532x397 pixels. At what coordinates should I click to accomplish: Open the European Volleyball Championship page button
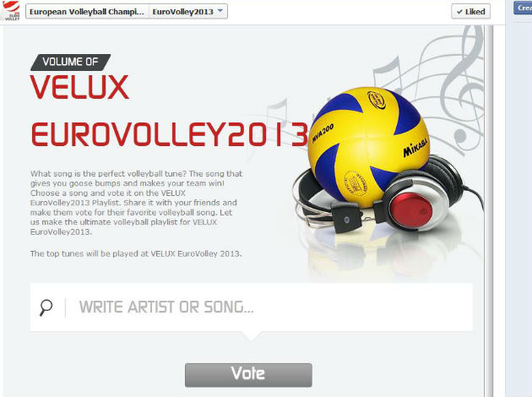87,12
